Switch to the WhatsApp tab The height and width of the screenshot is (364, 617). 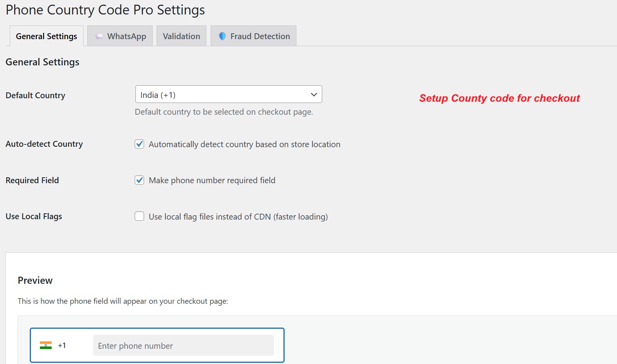pyautogui.click(x=120, y=36)
